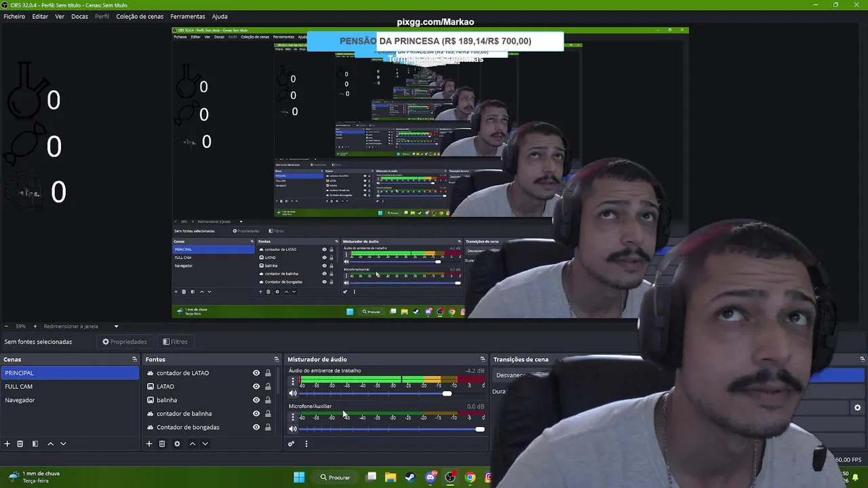
Task: Open preview scaling dropdown Redimensionar à janela
Action: 81,326
